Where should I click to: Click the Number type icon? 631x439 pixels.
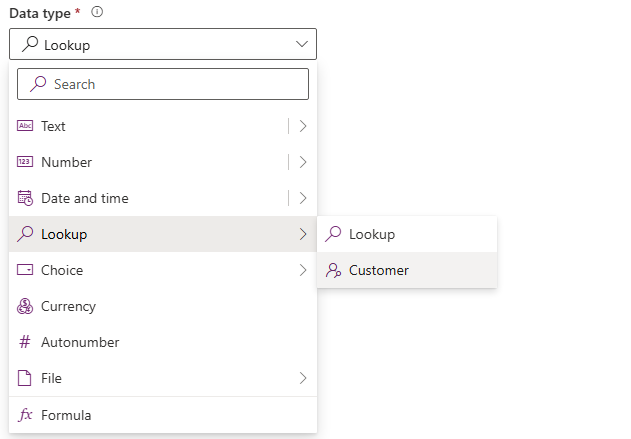coord(26,162)
